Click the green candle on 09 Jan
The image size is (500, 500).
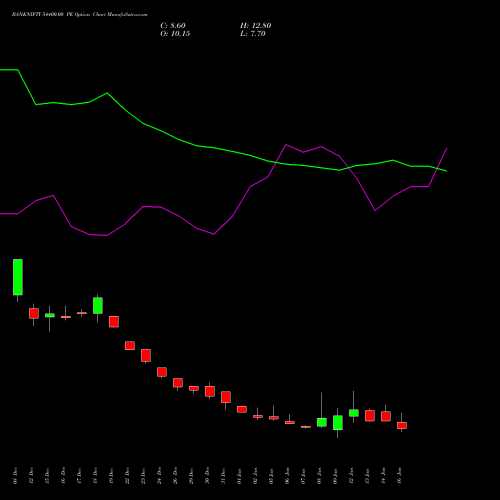pos(338,423)
